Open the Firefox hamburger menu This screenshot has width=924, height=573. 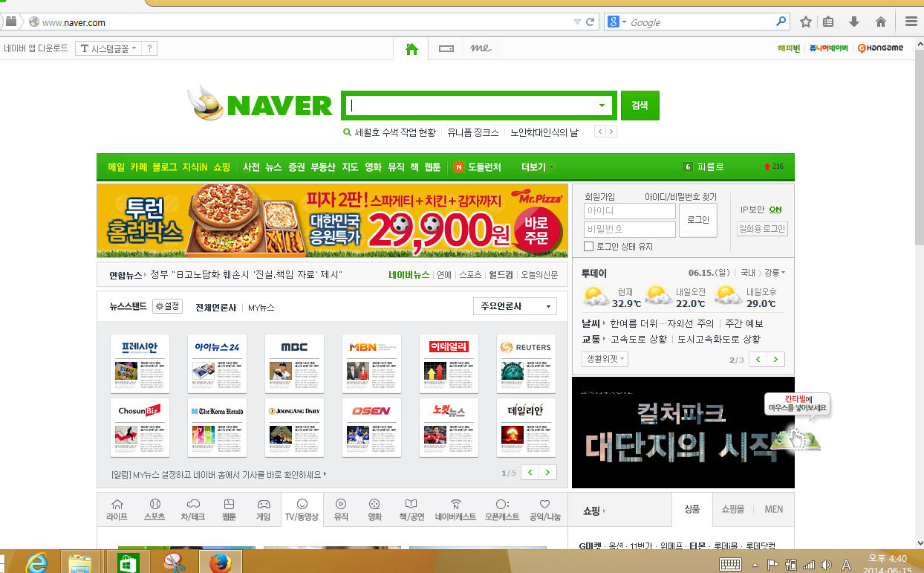911,22
